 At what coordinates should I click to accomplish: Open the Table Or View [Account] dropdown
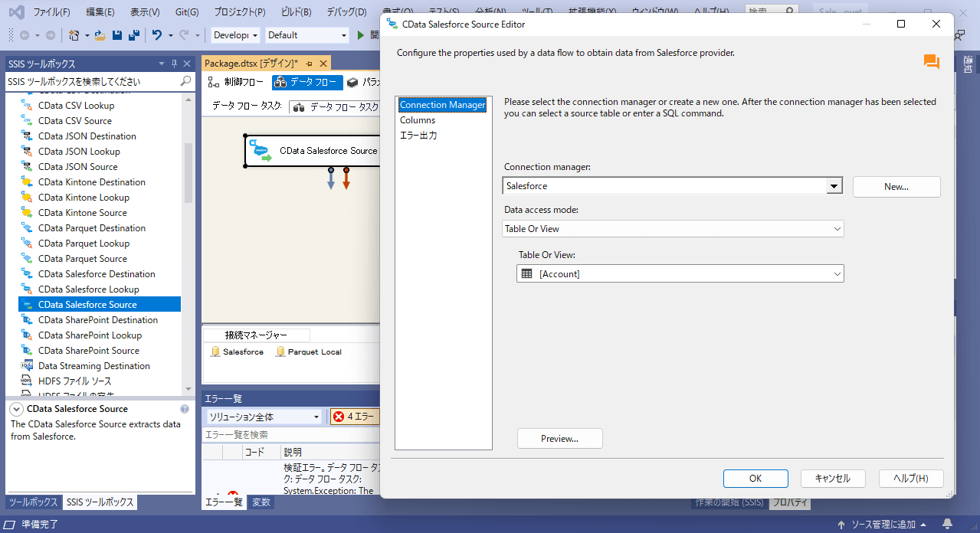coord(837,274)
